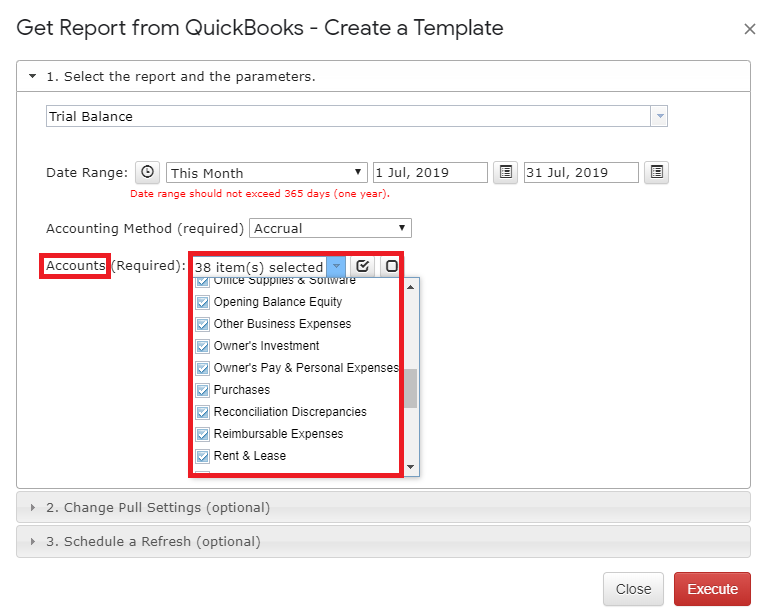Collapse the accounts multi-select dropdown arrow
This screenshot has height=614, width=765.
[x=336, y=267]
